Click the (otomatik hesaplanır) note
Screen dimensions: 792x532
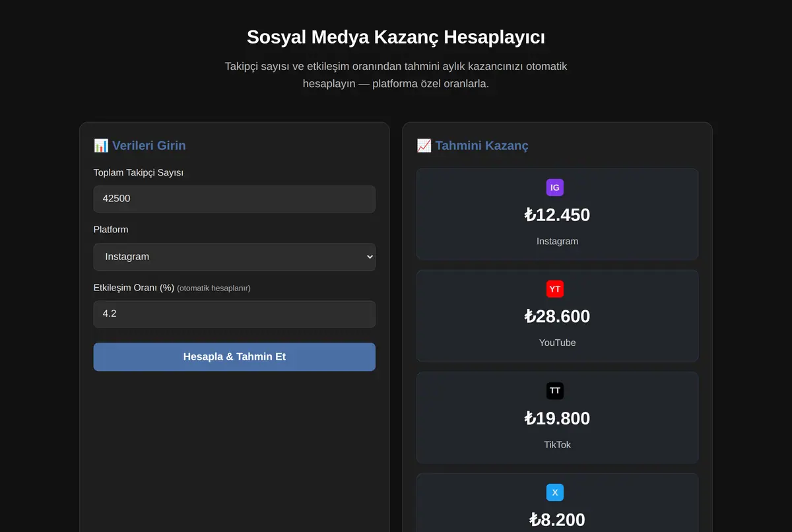[214, 288]
